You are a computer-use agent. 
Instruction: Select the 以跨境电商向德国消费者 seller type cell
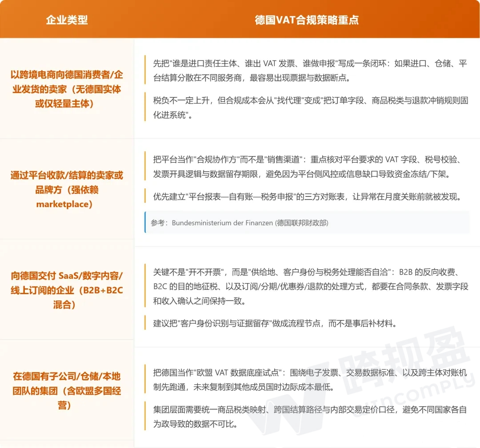[x=67, y=89]
